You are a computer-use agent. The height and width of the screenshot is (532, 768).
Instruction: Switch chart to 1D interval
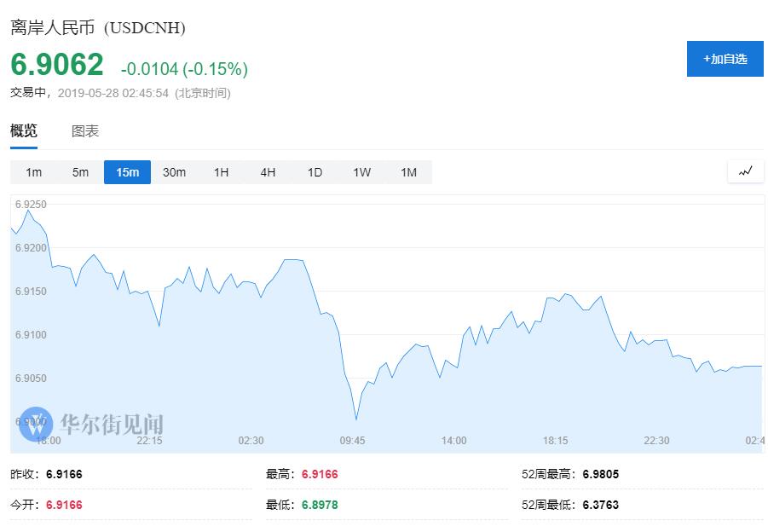click(x=315, y=172)
